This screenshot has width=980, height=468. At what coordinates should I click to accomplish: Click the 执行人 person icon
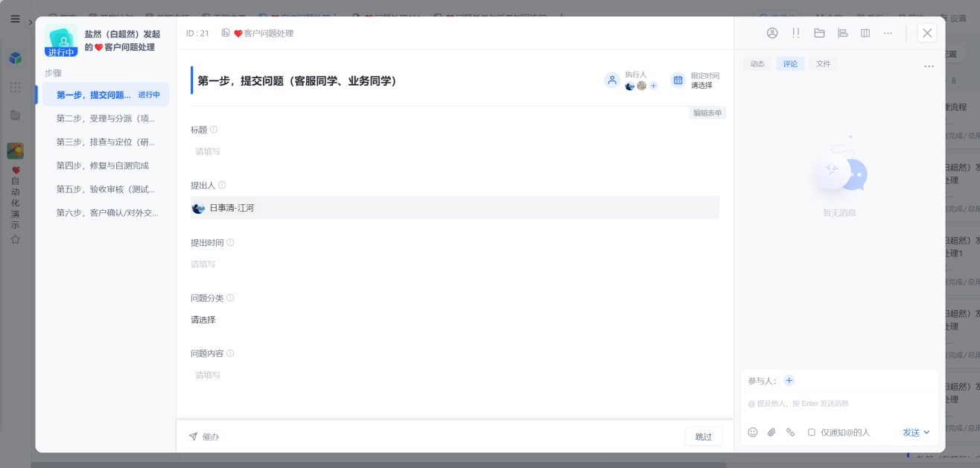(x=612, y=80)
